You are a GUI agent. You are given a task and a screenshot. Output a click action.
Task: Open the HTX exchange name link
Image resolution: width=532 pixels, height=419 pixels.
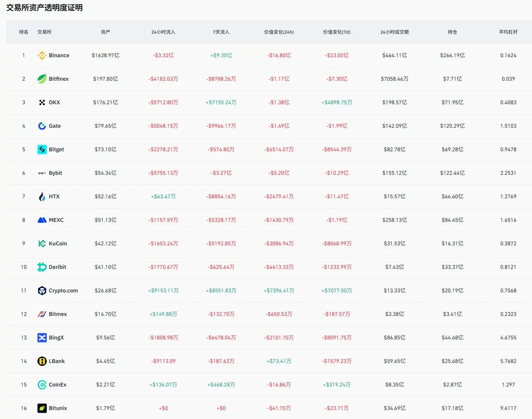coord(54,196)
